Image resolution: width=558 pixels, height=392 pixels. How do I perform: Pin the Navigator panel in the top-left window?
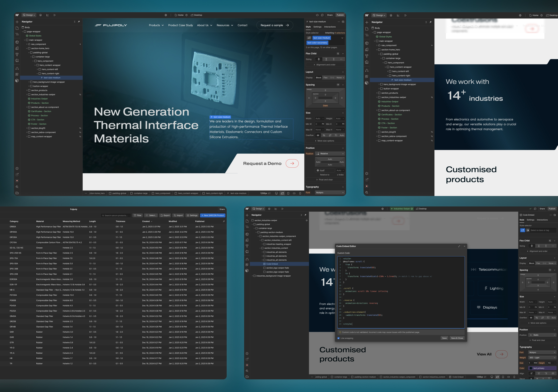click(79, 22)
